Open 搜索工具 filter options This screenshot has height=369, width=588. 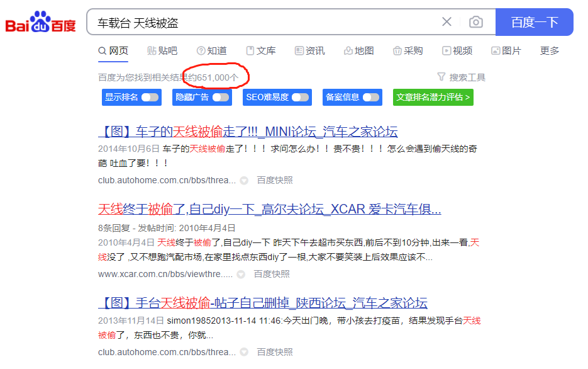pos(462,77)
